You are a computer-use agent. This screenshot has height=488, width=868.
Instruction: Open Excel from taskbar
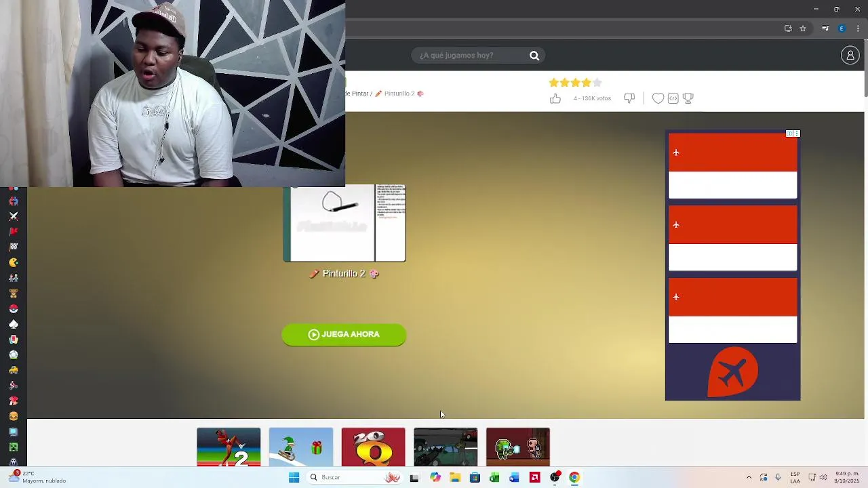pos(494,477)
